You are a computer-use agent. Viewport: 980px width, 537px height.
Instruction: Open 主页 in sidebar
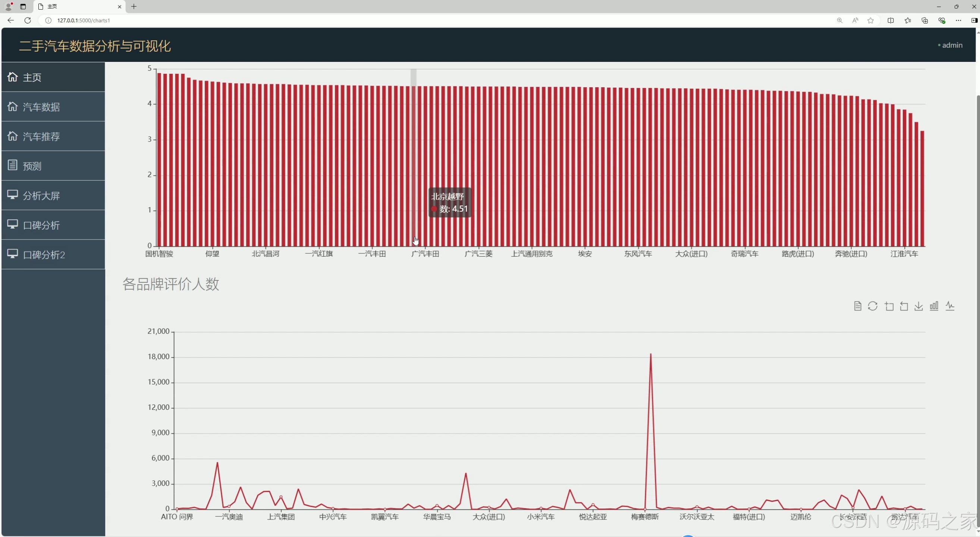(32, 78)
